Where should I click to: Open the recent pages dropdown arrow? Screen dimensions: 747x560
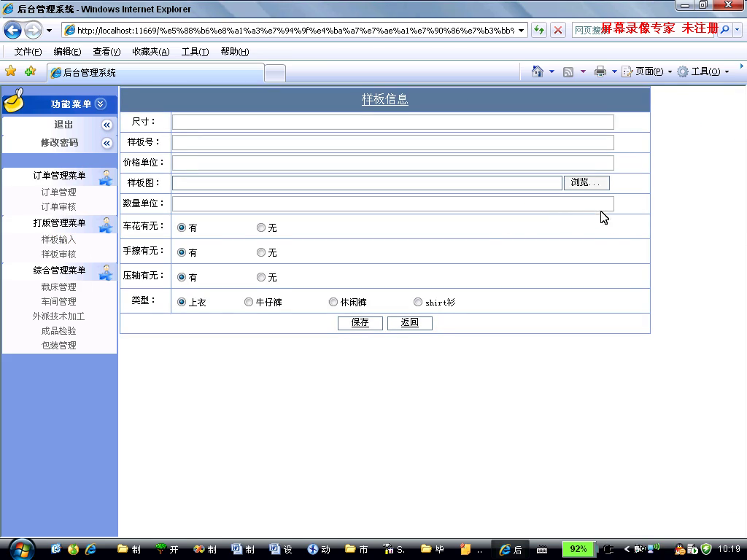49,31
